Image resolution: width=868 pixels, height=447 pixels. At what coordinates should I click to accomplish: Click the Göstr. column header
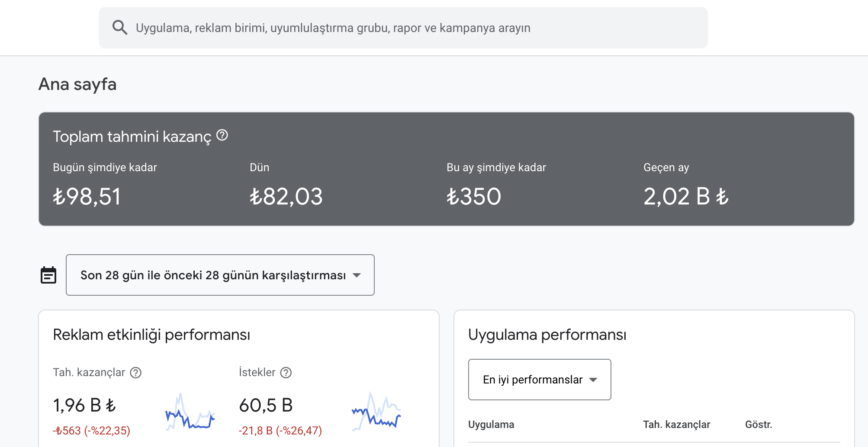(759, 425)
